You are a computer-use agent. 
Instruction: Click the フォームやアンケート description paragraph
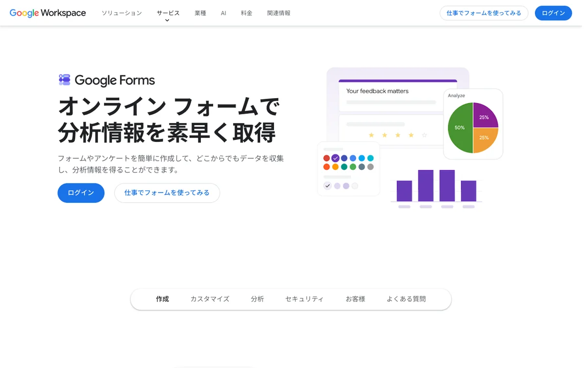(171, 164)
